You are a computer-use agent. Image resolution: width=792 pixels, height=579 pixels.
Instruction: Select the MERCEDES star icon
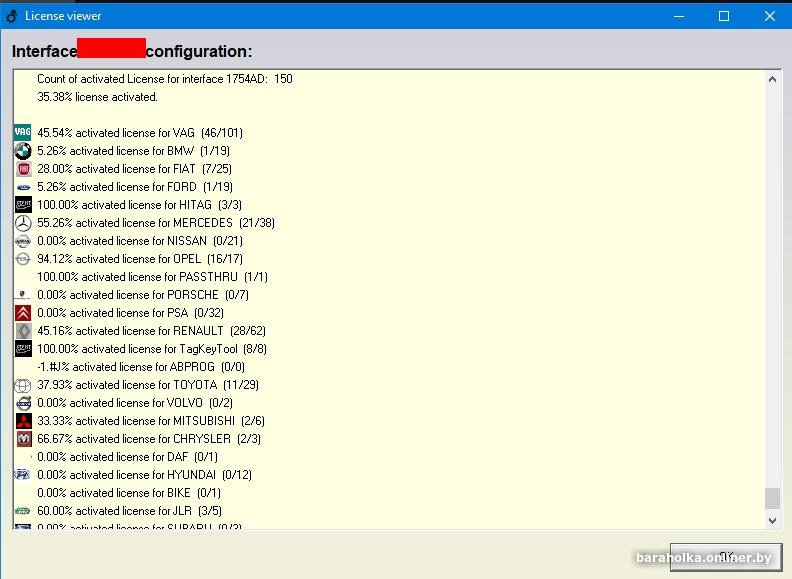[x=23, y=223]
